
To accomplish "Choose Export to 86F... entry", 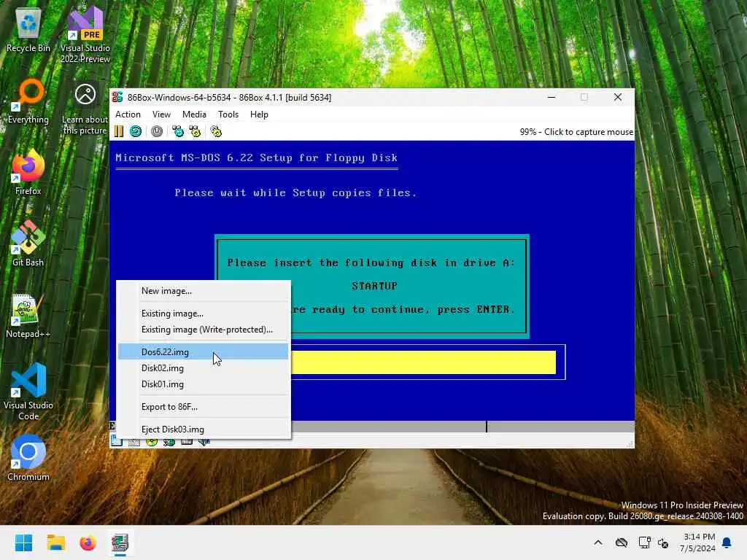I will tap(204, 407).
